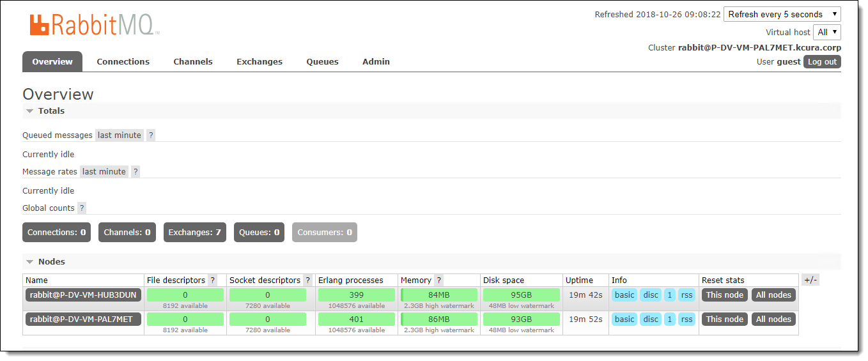The width and height of the screenshot is (868, 361).
Task: Change Queued messages last minute range
Action: coord(120,135)
